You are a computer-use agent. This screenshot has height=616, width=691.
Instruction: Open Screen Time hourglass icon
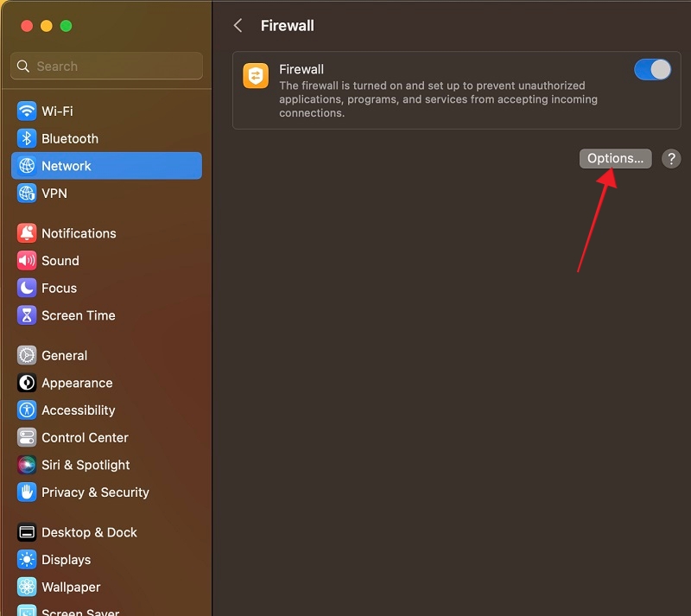point(26,315)
